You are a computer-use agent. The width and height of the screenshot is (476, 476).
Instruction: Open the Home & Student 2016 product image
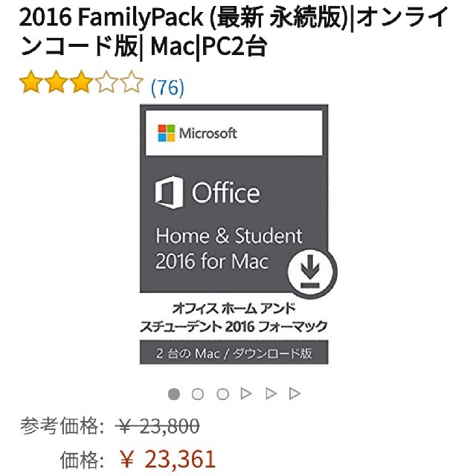pyautogui.click(x=234, y=234)
